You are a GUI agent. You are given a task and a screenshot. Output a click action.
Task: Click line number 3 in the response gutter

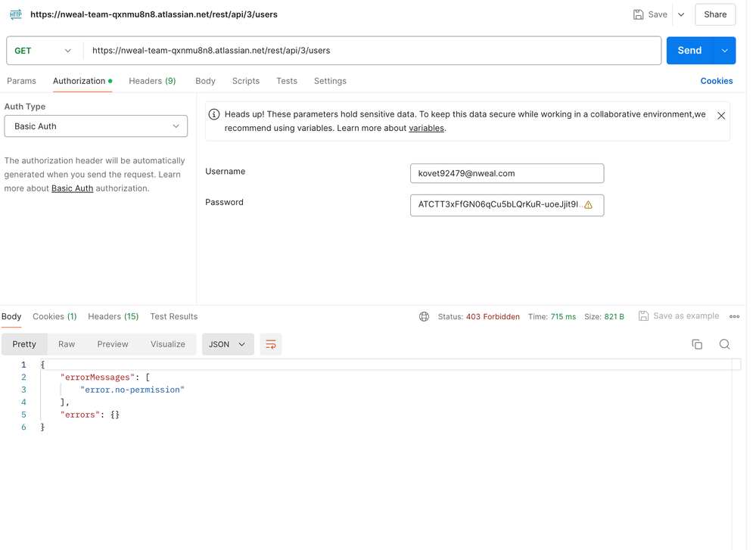point(23,390)
